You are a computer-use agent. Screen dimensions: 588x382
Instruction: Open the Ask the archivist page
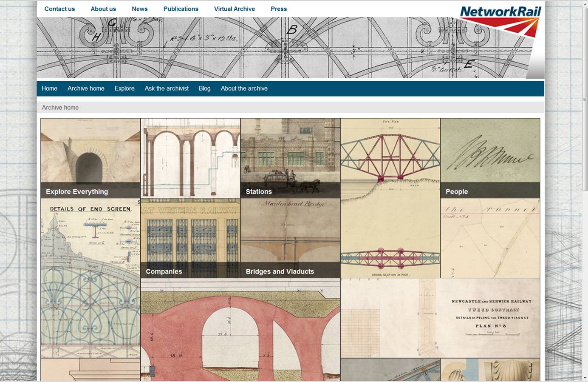(x=167, y=88)
